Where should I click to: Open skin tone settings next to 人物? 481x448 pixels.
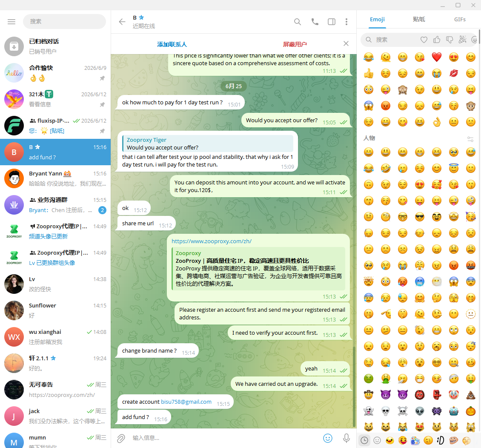click(470, 139)
